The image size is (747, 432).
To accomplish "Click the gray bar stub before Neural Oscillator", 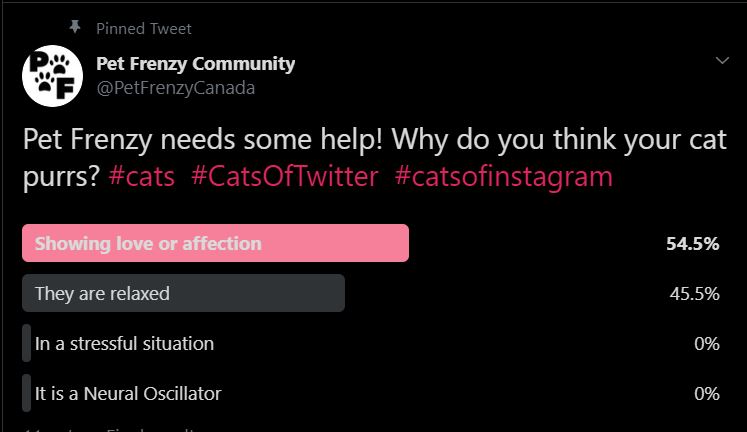I will click(x=27, y=393).
